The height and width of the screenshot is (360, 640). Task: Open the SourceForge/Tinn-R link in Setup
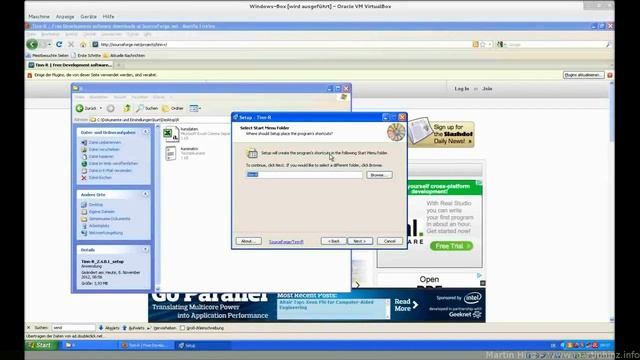(x=286, y=242)
